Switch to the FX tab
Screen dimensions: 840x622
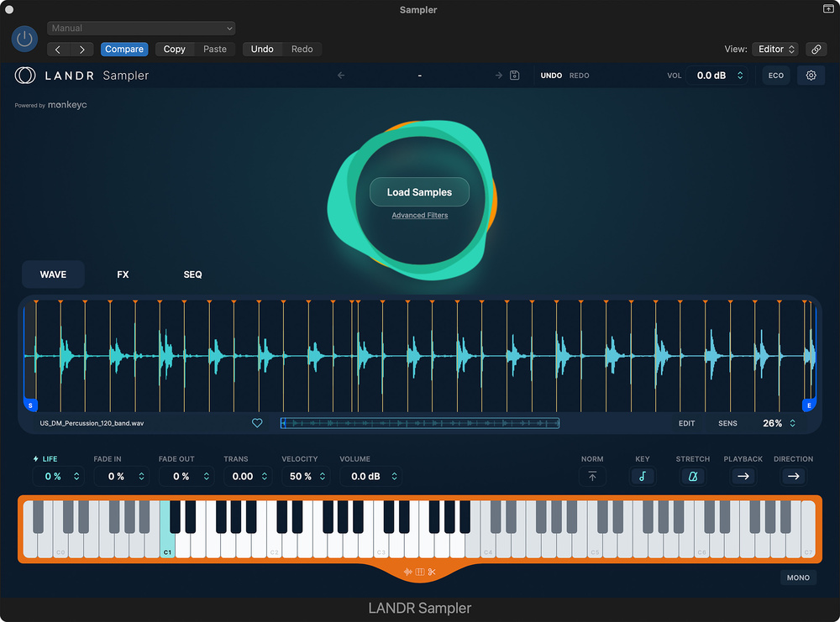click(123, 274)
